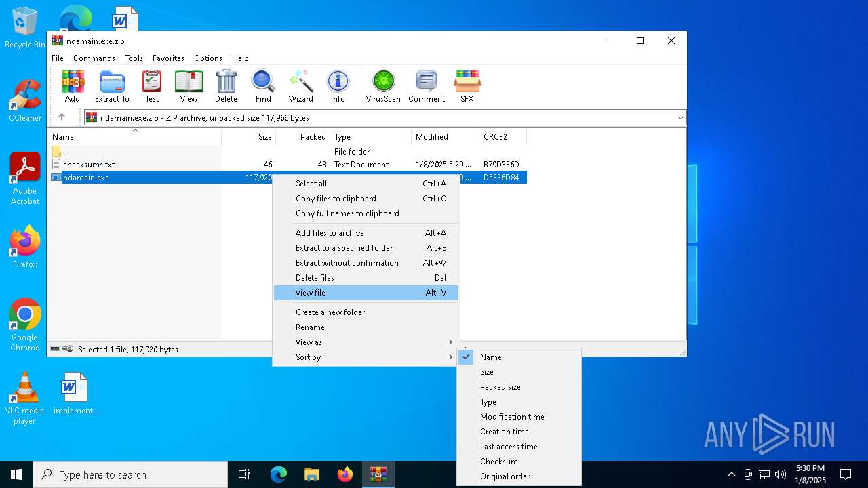
Task: Click the taskbar search box
Action: [x=130, y=474]
